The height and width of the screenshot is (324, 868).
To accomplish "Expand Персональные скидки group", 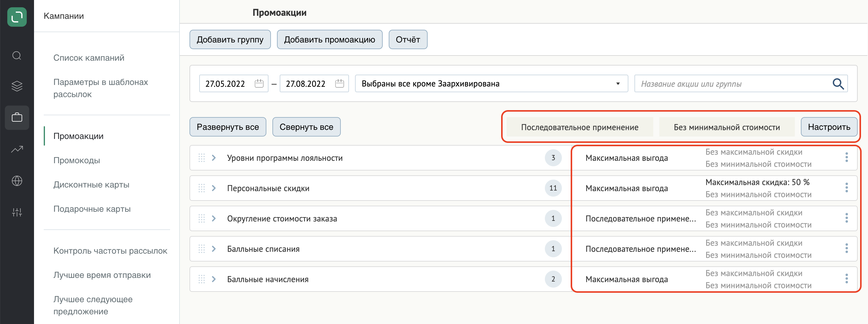I will pos(214,188).
